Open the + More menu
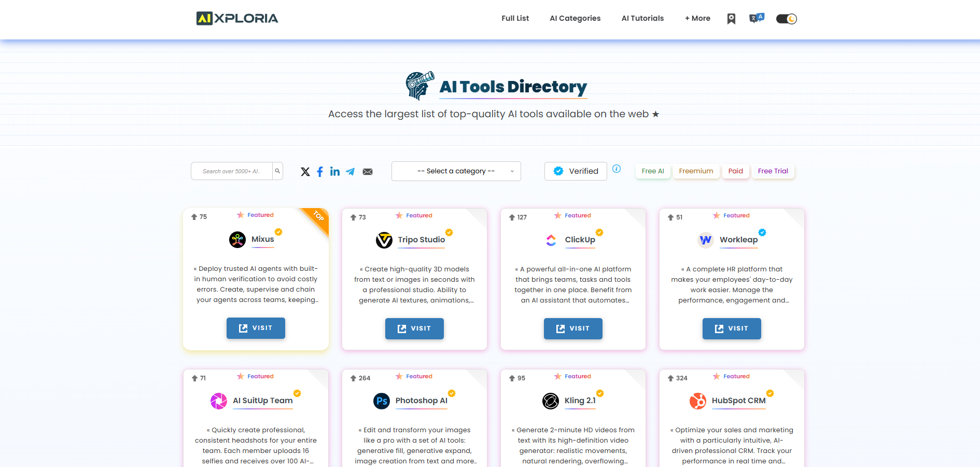Screen dimensions: 980x467 tap(697, 18)
